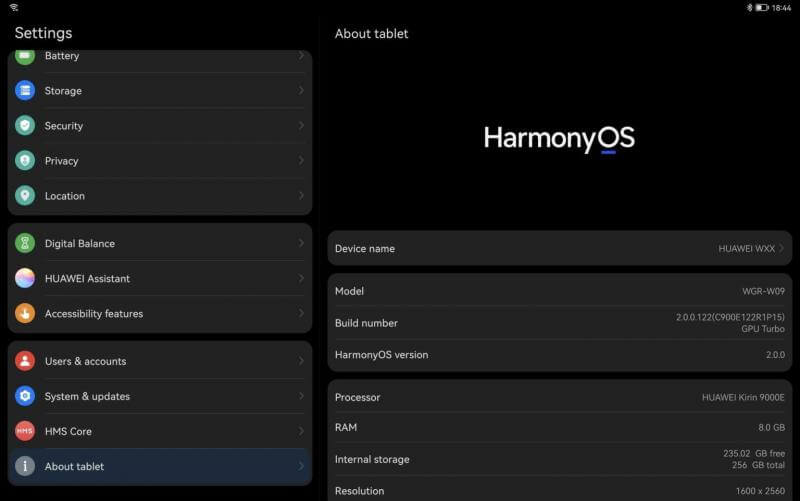Image resolution: width=800 pixels, height=501 pixels.
Task: Tap the Build number row
Action: tap(559, 323)
